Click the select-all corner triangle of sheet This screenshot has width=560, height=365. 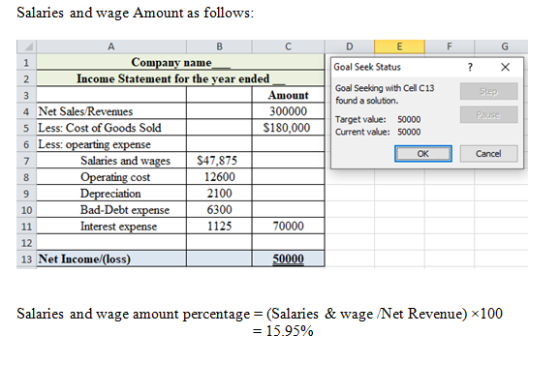(x=26, y=47)
